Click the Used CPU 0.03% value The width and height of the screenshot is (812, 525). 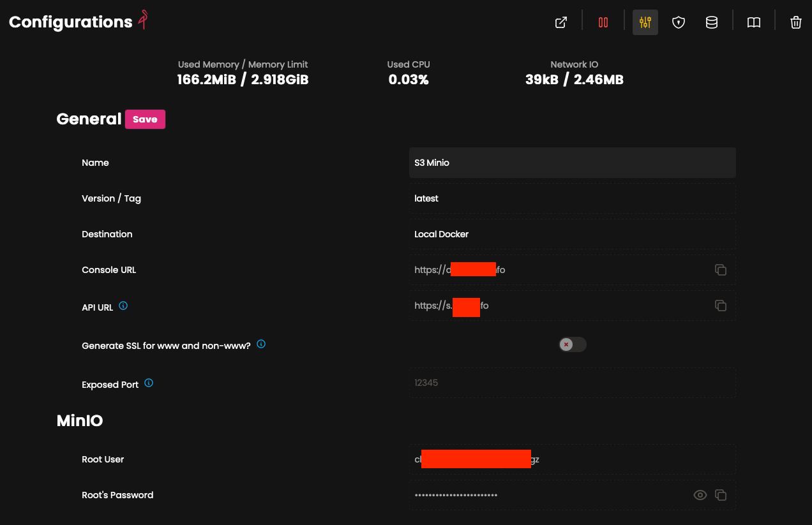click(409, 80)
